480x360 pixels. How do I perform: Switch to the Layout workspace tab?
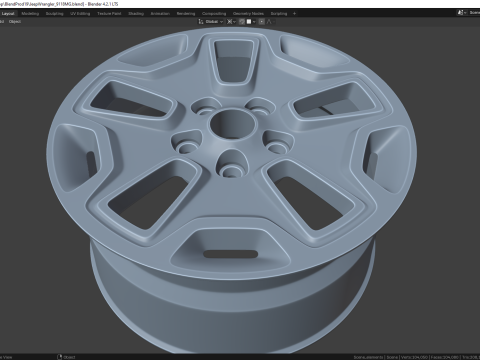click(x=8, y=14)
